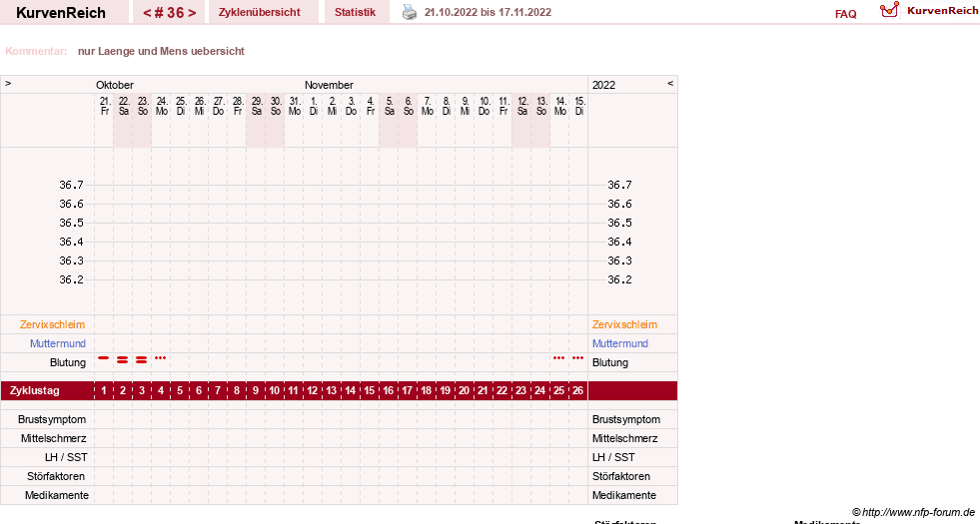Click the spotting dots on cycle day 26
Image resolution: width=980 pixels, height=524 pixels.
[x=578, y=358]
